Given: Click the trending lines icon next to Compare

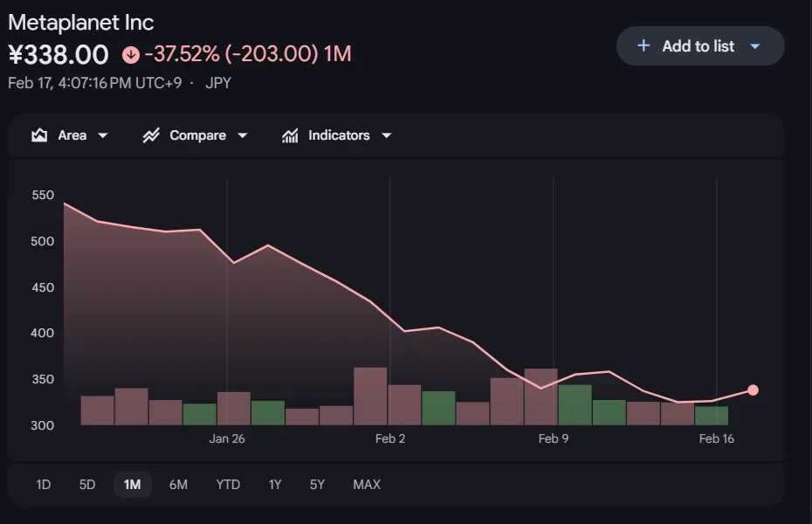Looking at the screenshot, I should point(153,135).
